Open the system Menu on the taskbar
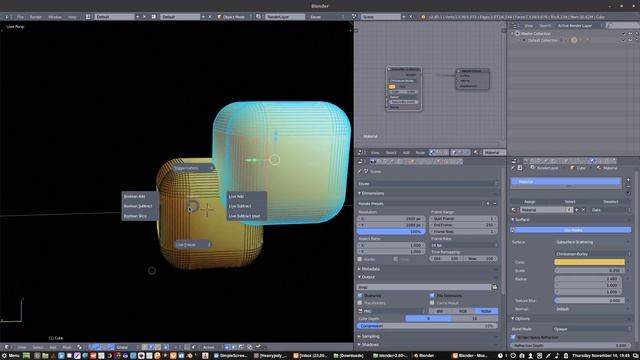The height and width of the screenshot is (360, 640). click(x=11, y=356)
